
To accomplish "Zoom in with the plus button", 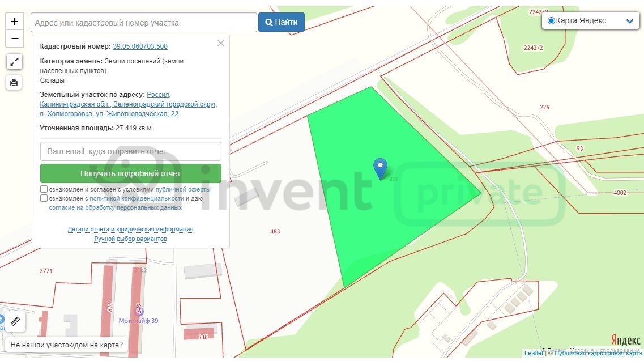I will [15, 22].
